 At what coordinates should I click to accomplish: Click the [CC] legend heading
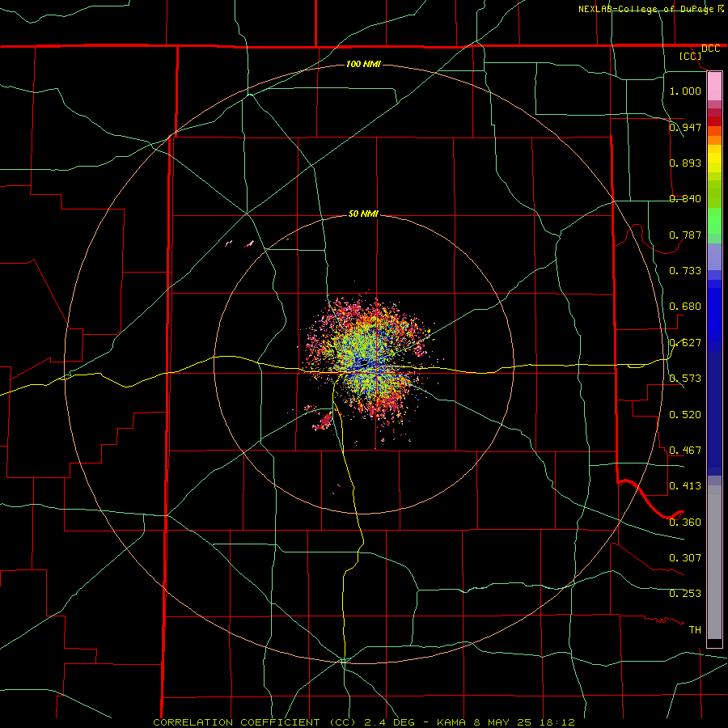(x=690, y=56)
